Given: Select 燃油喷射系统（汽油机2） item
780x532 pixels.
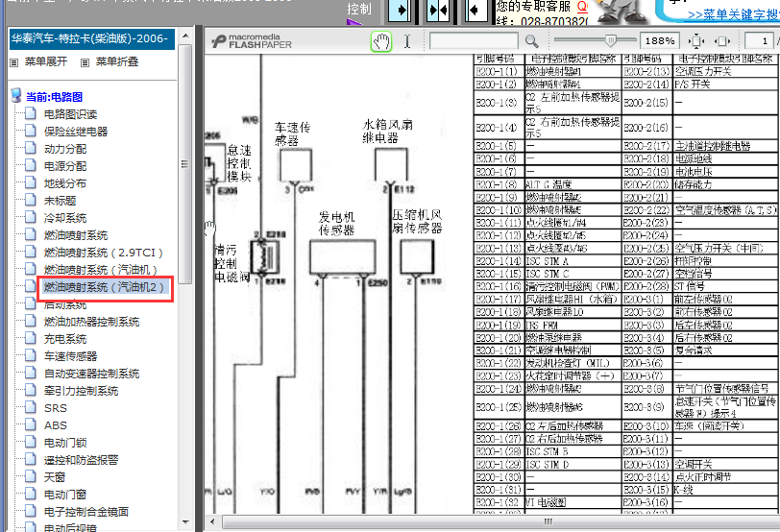Looking at the screenshot, I should pyautogui.click(x=104, y=287).
